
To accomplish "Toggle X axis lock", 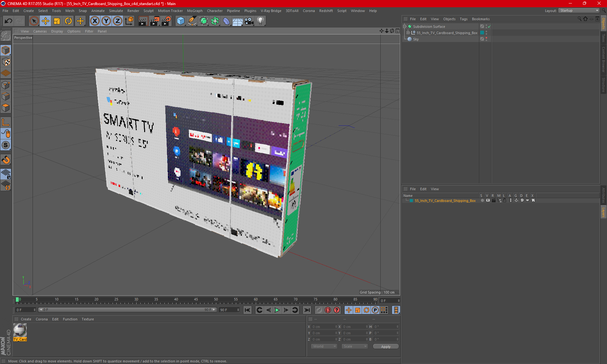I will coord(95,21).
